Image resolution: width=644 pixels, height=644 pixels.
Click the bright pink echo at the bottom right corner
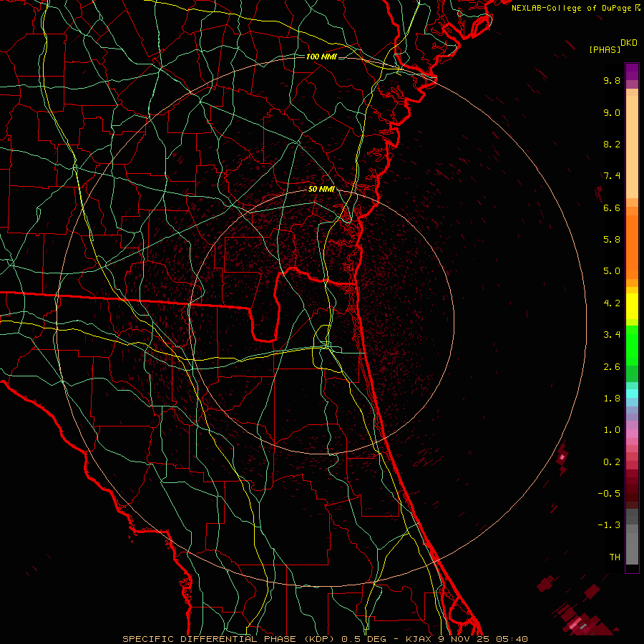[x=575, y=623]
